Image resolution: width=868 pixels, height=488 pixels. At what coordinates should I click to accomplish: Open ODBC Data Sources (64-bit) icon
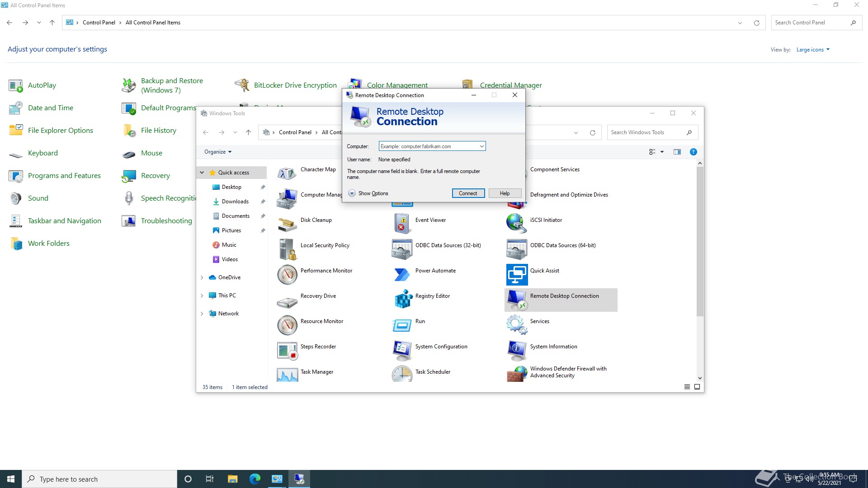[x=517, y=249]
